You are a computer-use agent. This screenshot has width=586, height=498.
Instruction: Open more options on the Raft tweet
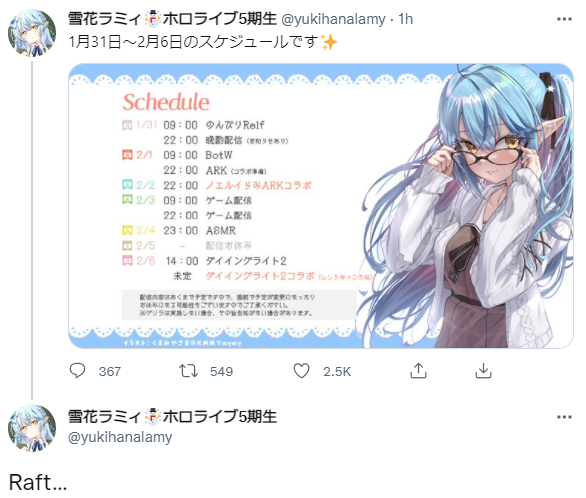pos(564,417)
